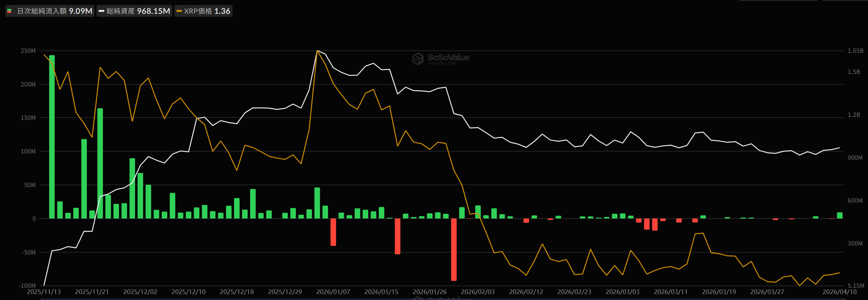Click the 250M left axis label
This screenshot has height=300, width=868.
click(28, 50)
